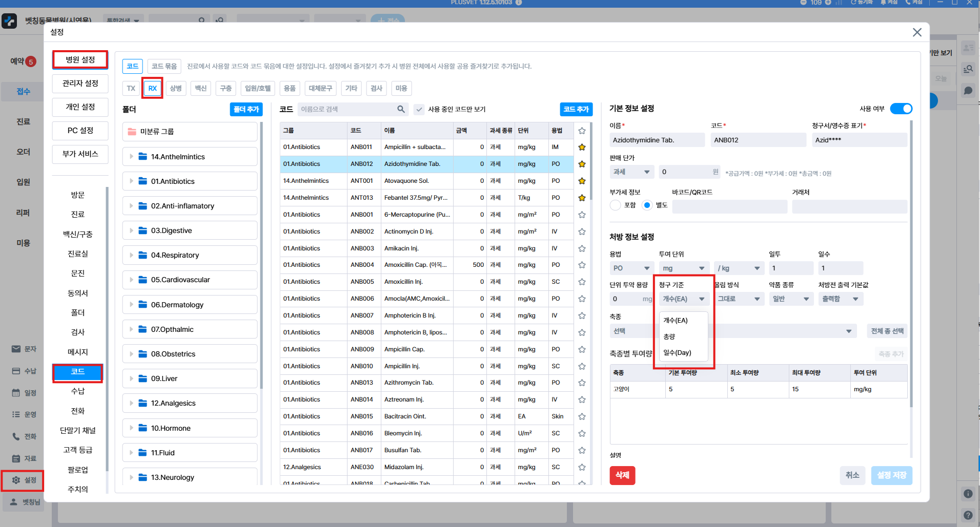Star the Amikacin Inj. row as favorite
This screenshot has width=980, height=527.
pyautogui.click(x=582, y=248)
